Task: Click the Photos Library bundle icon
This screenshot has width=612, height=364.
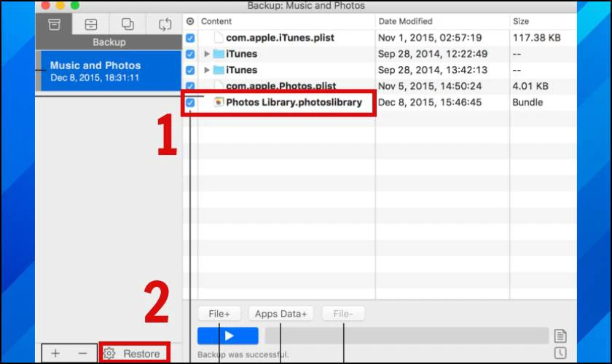Action: 219,102
